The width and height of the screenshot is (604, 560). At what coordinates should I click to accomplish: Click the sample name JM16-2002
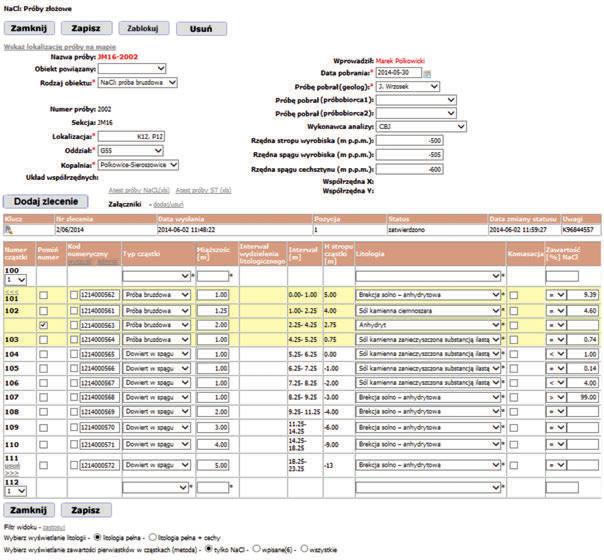coord(118,57)
